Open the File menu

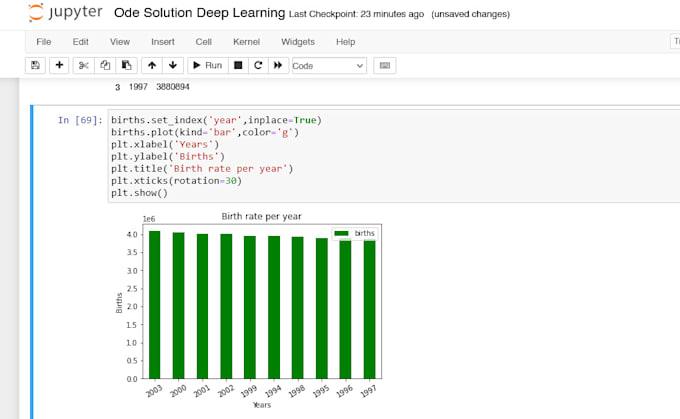[44, 42]
